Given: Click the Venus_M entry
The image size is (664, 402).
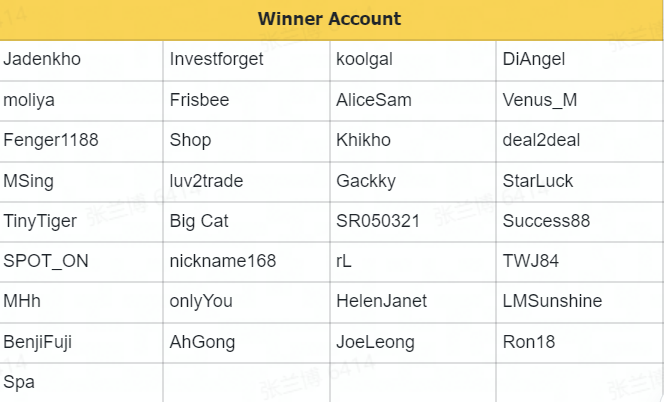Looking at the screenshot, I should pos(540,100).
